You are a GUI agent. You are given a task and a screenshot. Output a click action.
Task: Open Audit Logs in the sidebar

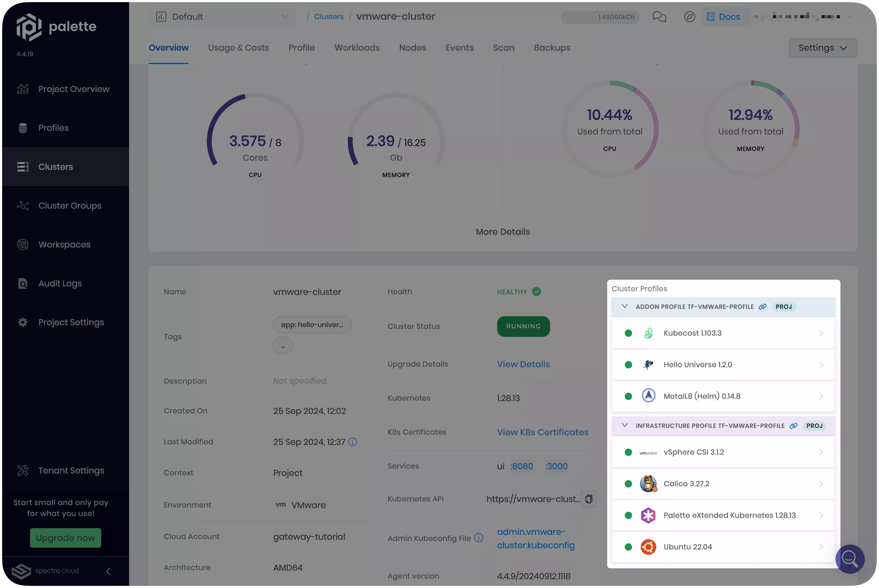(x=60, y=283)
